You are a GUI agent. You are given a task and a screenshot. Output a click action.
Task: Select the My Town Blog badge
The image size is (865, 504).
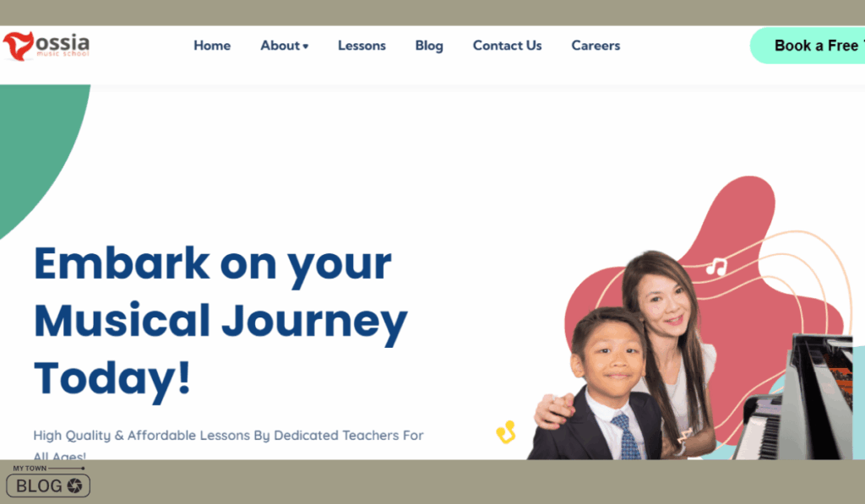click(x=48, y=481)
